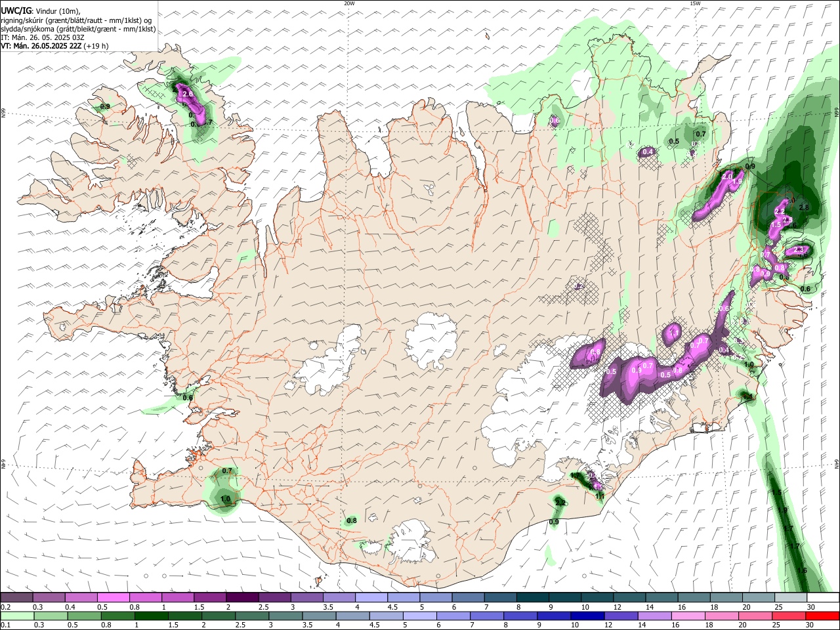Click the initial time 'IT: Mán. 26. 05. 2025 03Z'
The image size is (840, 630).
pos(43,37)
